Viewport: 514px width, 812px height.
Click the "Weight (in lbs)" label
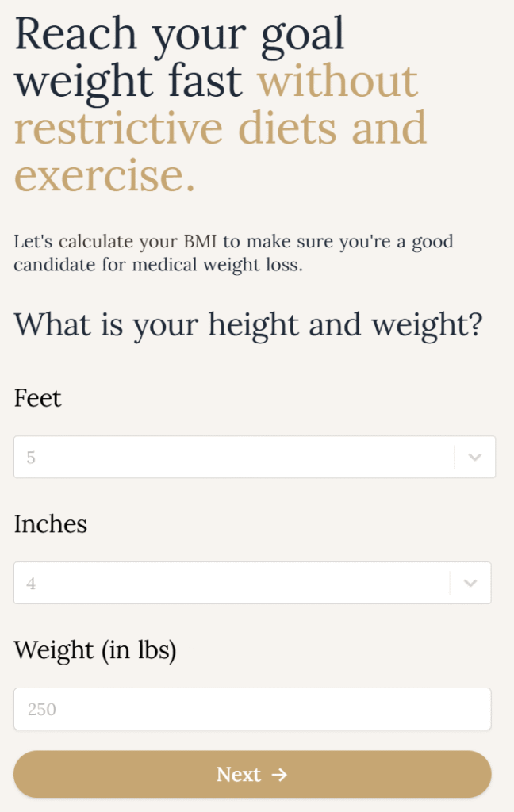[x=94, y=650]
